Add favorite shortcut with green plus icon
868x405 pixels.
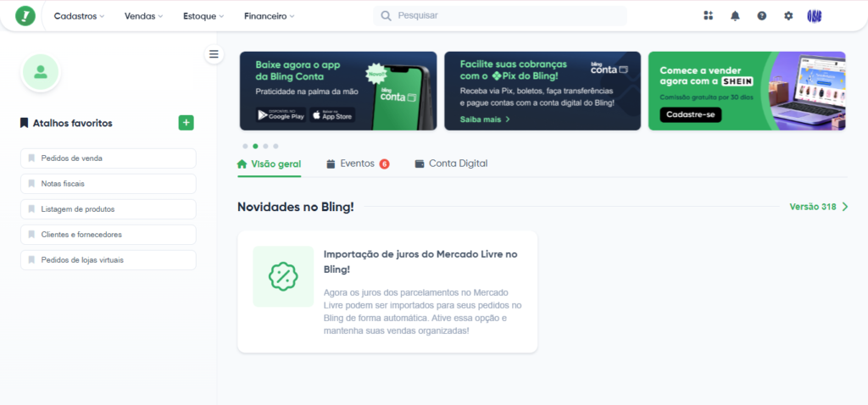pos(186,123)
